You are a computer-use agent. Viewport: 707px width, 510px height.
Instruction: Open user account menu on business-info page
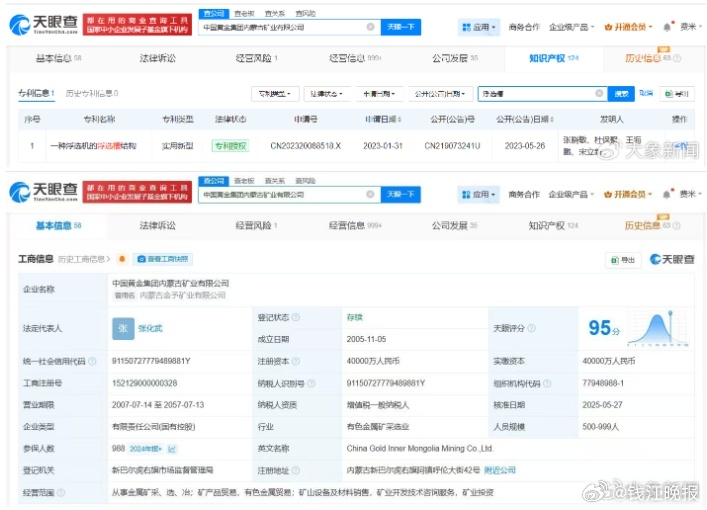691,194
